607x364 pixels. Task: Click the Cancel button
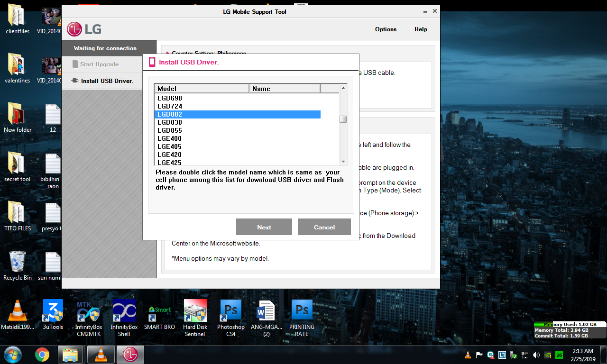point(324,227)
